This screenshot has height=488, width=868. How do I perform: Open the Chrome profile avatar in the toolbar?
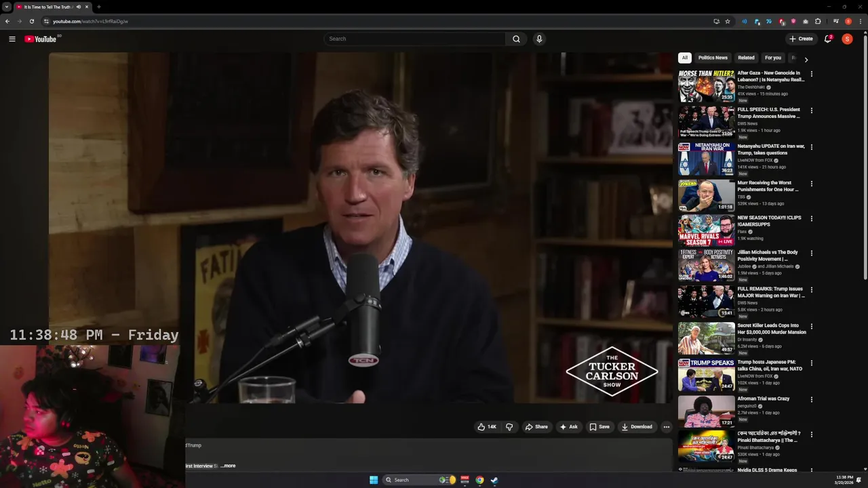pyautogui.click(x=848, y=21)
